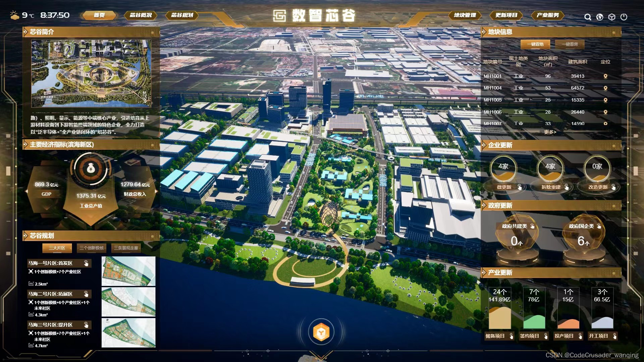Screen dimensions: 644x362
Task: Click the 签约项目 button
Action: (x=534, y=336)
